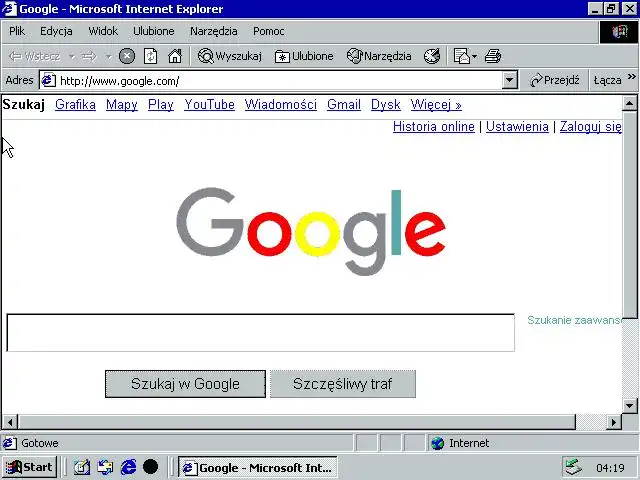Screen dimensions: 640x480
Task: Click the black circle quick launch icon
Action: point(150,467)
